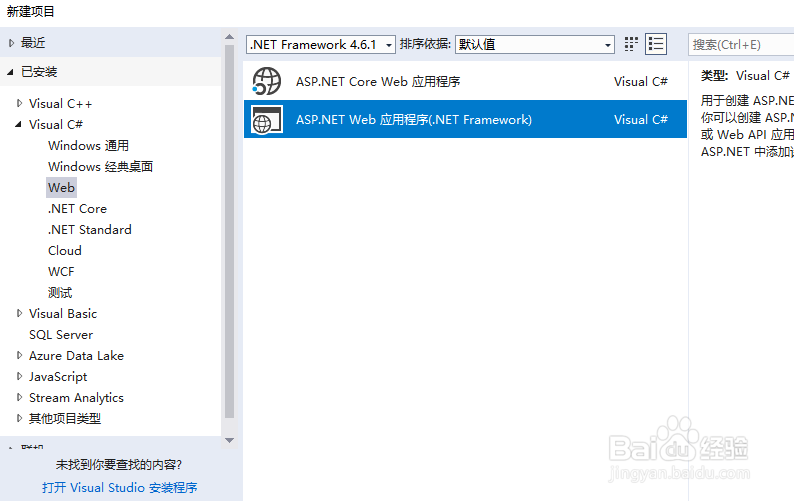794x501 pixels.
Task: Select the Stream Analytics label
Action: coord(76,398)
